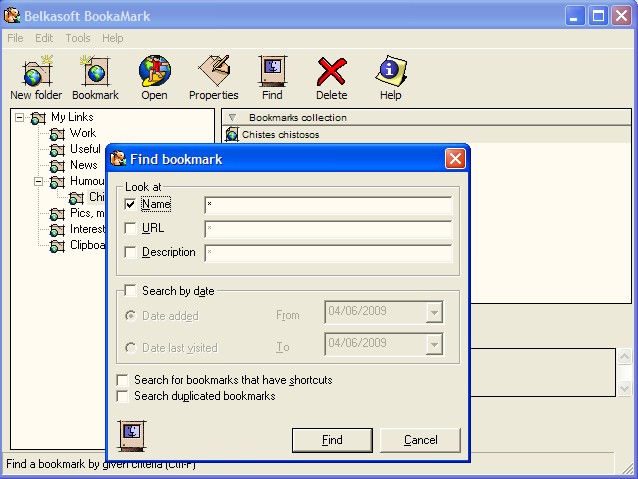
Task: Click the description pane scrollbar up arrow
Action: (x=624, y=357)
